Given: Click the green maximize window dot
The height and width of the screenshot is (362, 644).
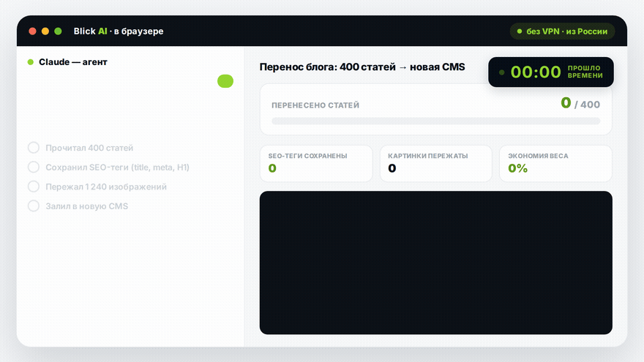Looking at the screenshot, I should 58,31.
